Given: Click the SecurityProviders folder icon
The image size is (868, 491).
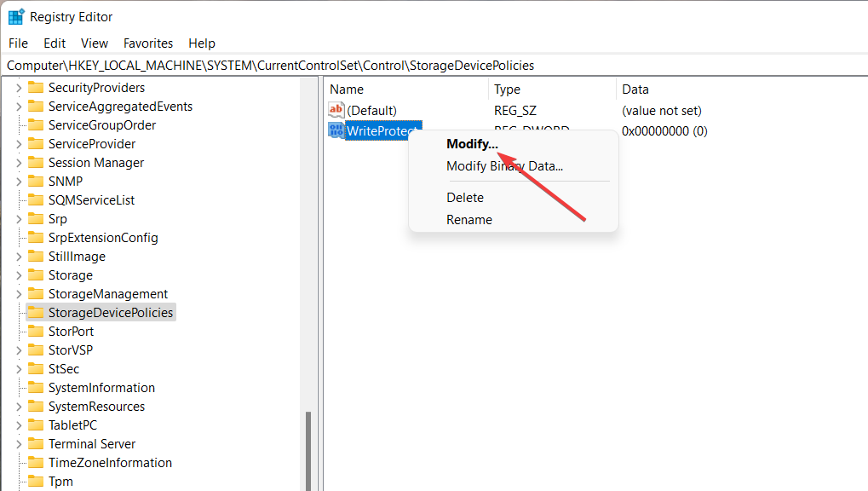Looking at the screenshot, I should coord(36,88).
